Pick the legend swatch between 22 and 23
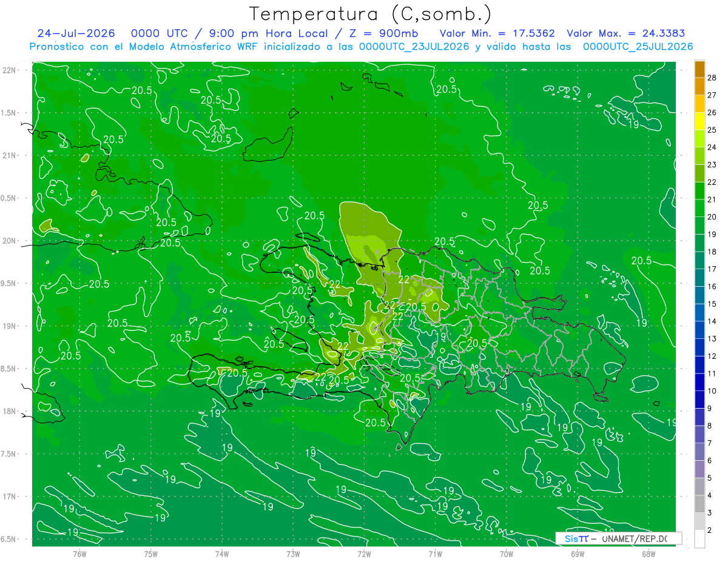 coord(699,173)
